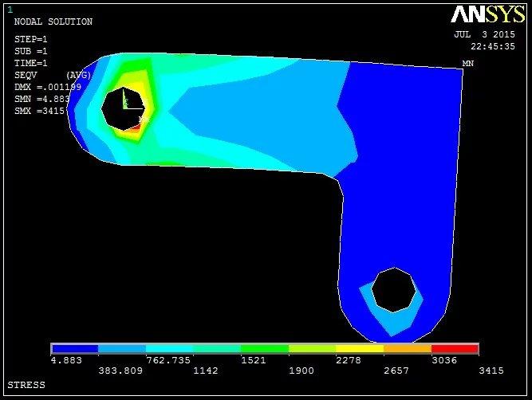Screen dimensions: 532x400
Task: Click the legend value '1142'
Action: coord(206,371)
